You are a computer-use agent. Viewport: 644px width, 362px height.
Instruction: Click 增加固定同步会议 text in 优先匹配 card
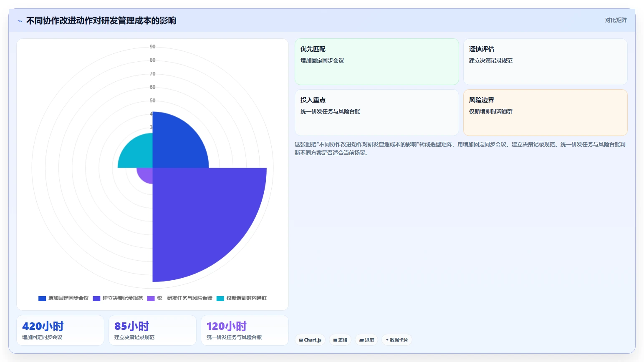322,60
